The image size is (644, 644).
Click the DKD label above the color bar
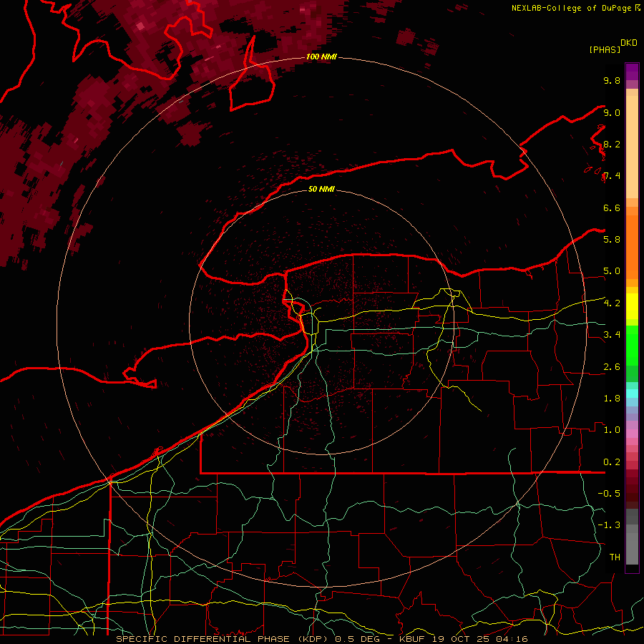pos(629,43)
